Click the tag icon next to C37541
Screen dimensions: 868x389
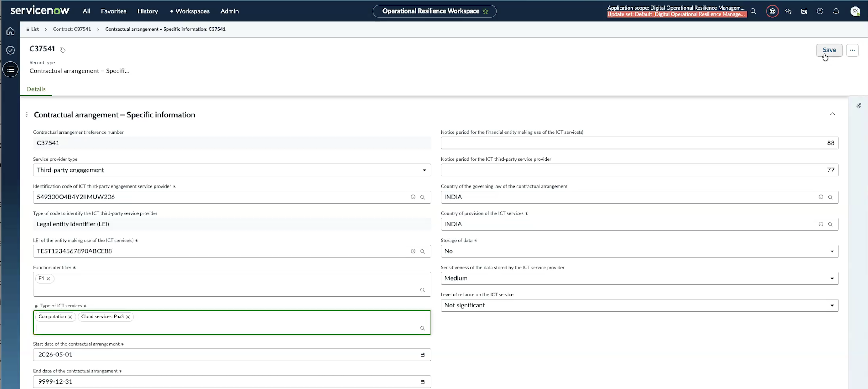(62, 50)
